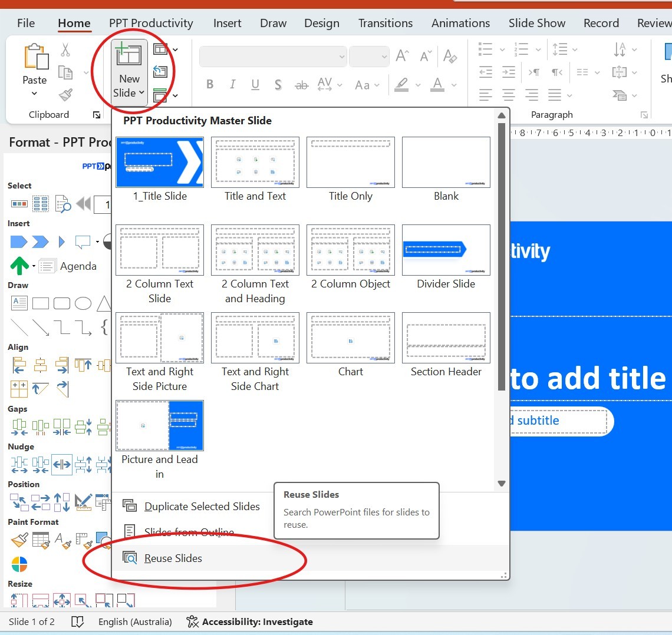Viewport: 672px width, 635px height.
Task: Click the Duplicate Selected Slides icon
Action: tap(130, 505)
